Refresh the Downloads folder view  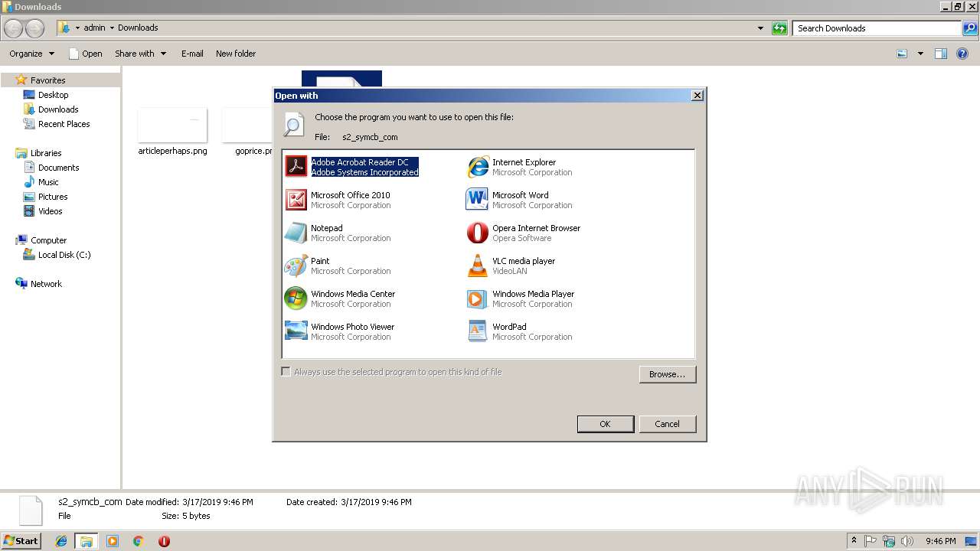point(779,28)
